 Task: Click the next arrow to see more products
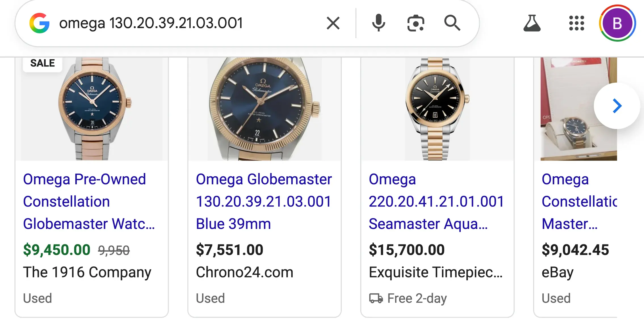point(616,106)
